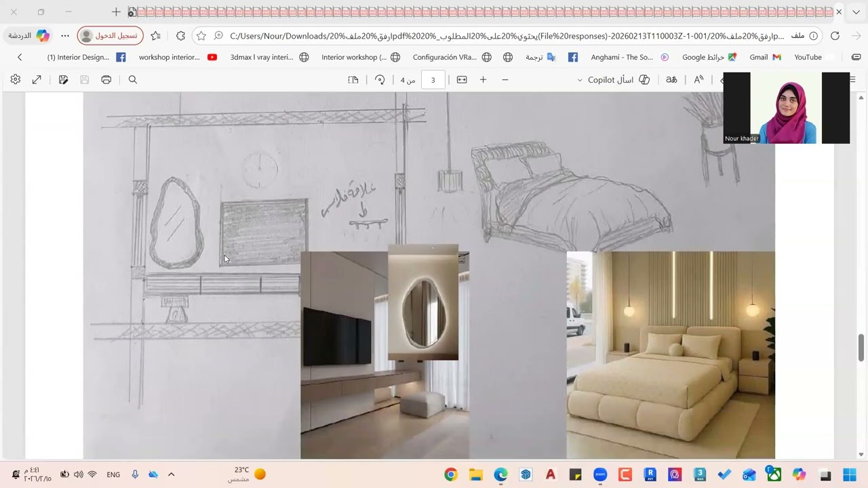
Task: Refresh the page
Action: [835, 35]
